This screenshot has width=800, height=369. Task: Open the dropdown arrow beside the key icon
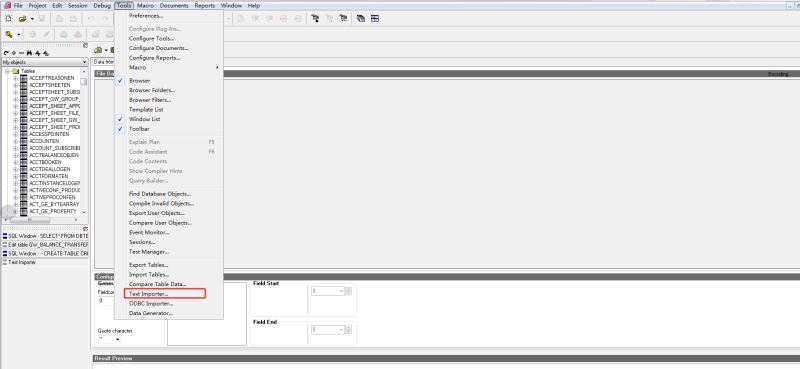pyautogui.click(x=19, y=35)
